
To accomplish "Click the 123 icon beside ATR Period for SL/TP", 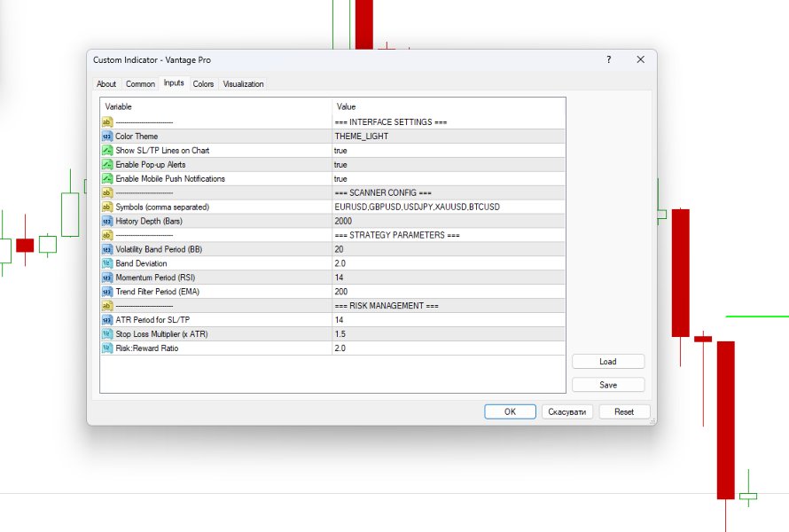I will [x=108, y=320].
